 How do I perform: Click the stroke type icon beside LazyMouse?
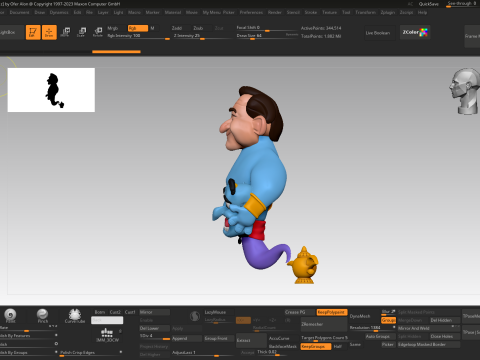pyautogui.click(x=195, y=316)
